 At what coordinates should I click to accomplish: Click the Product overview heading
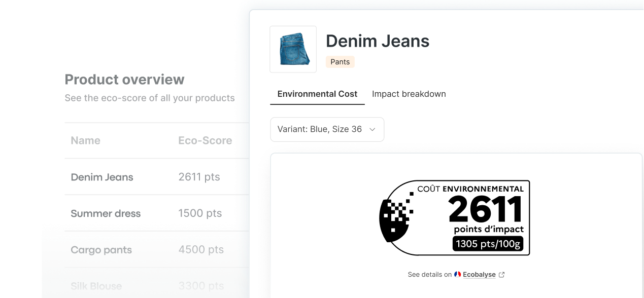coord(124,80)
